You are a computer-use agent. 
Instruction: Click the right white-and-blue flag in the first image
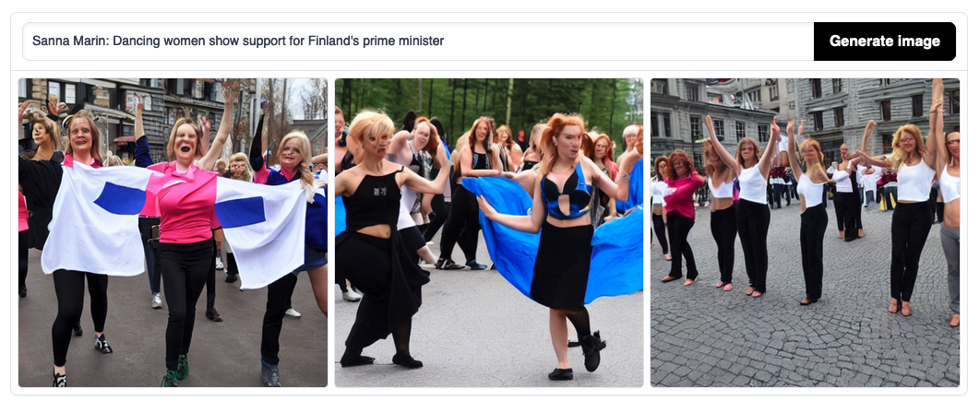click(x=262, y=231)
